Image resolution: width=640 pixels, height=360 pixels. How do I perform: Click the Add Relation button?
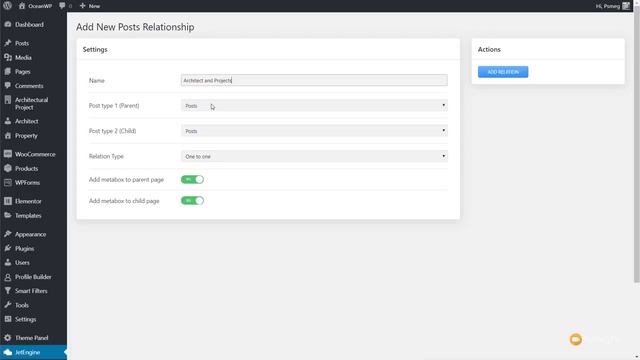[503, 72]
